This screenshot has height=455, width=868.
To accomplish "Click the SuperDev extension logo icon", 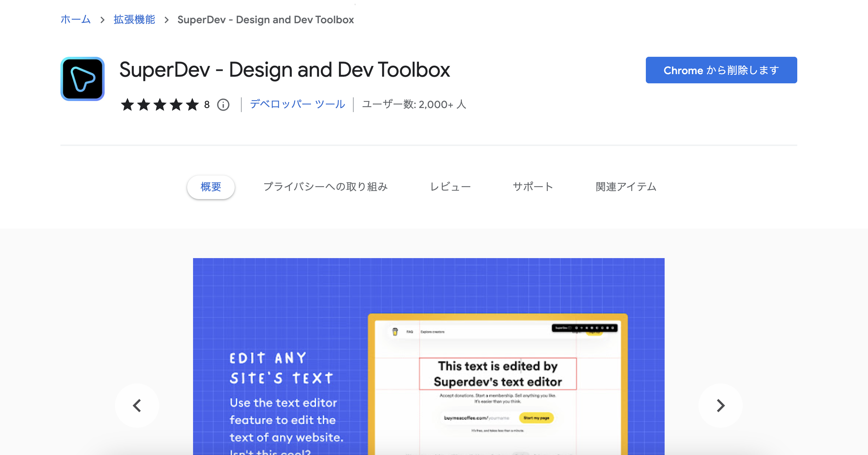I will coord(83,79).
